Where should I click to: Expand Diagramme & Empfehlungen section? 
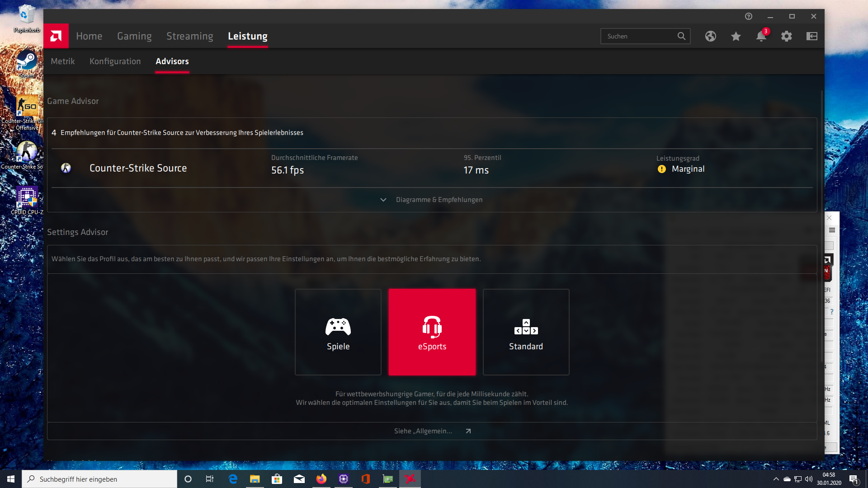[x=439, y=200]
